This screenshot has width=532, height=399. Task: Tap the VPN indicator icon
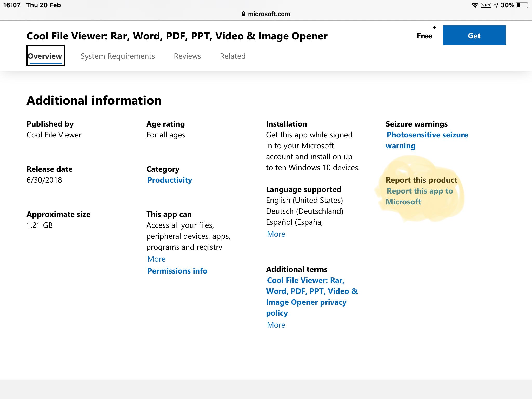click(x=486, y=5)
